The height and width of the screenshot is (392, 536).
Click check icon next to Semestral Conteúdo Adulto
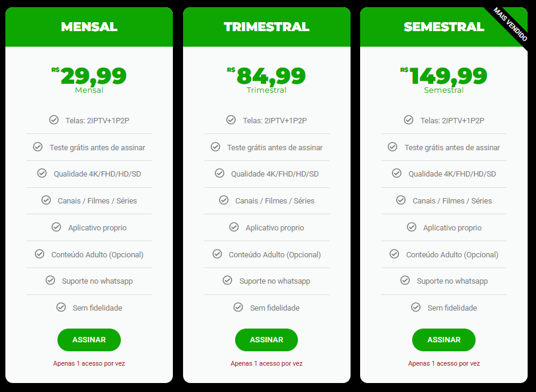394,254
